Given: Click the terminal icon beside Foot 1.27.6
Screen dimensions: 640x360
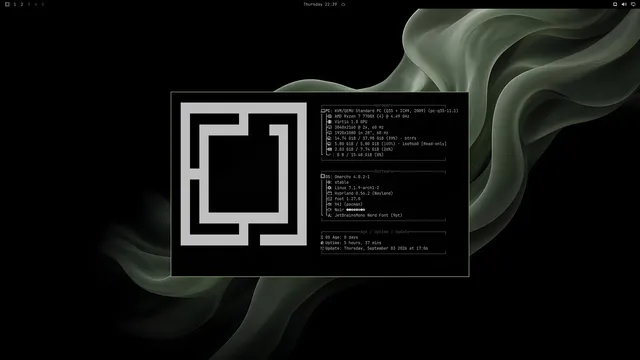Looking at the screenshot, I should pyautogui.click(x=329, y=199).
